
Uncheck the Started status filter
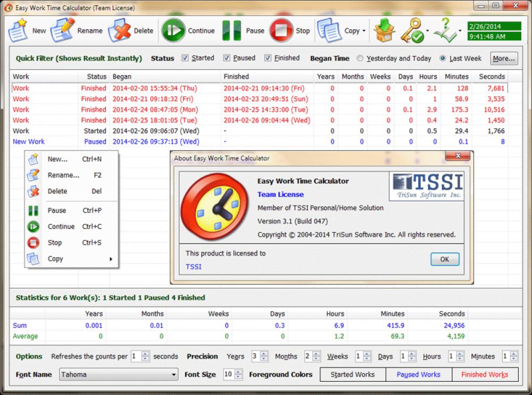click(x=184, y=58)
